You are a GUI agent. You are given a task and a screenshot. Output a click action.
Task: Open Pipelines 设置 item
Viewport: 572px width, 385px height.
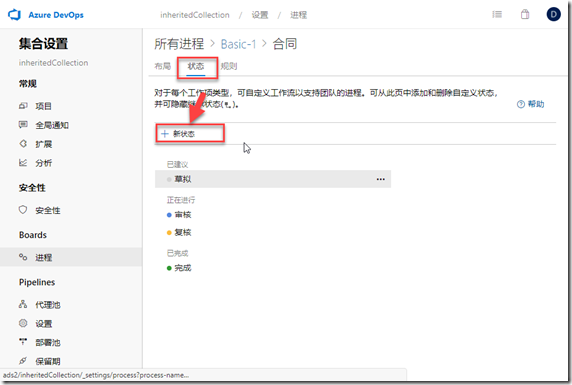(x=43, y=324)
